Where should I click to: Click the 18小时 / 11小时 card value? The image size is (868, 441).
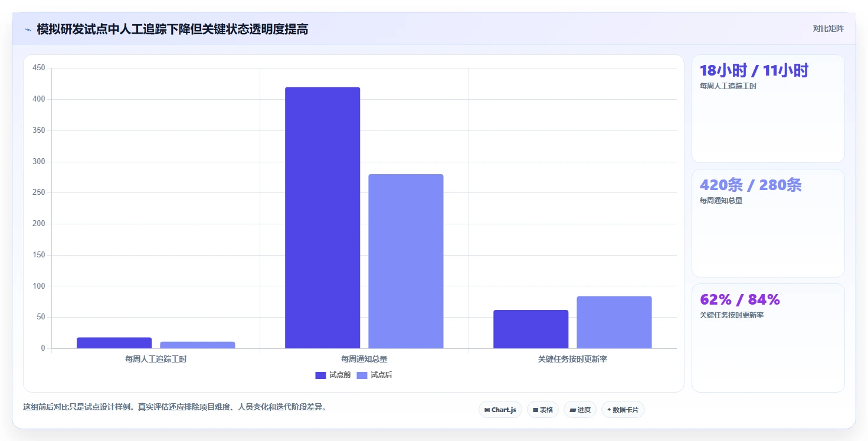[x=754, y=71]
